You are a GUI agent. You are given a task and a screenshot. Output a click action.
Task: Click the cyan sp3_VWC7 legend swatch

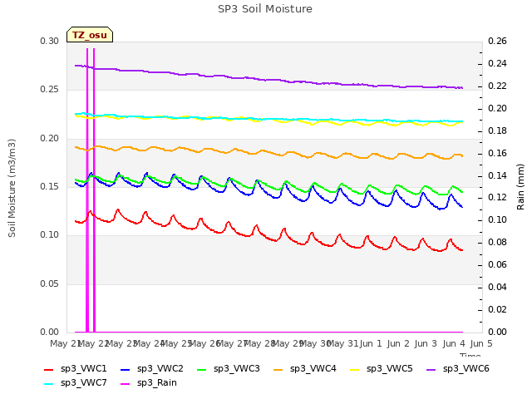(49, 384)
